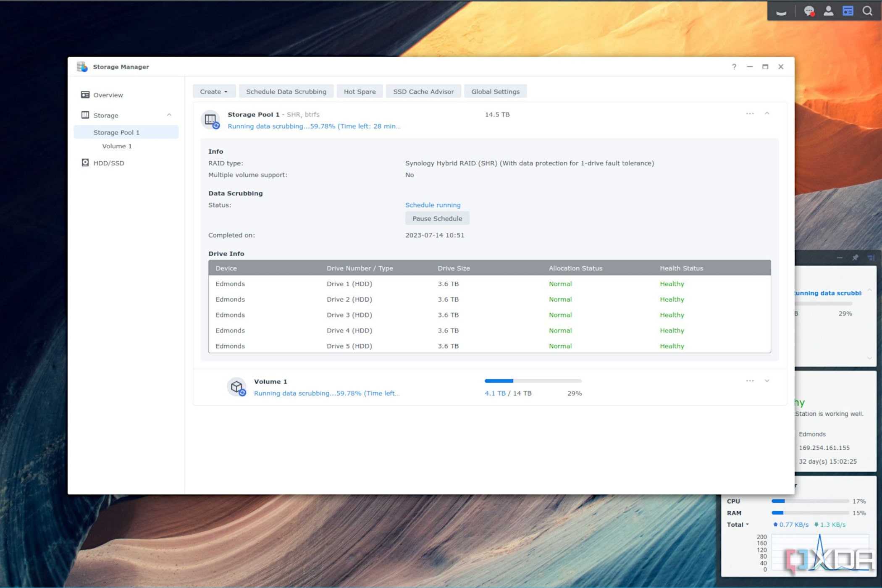The height and width of the screenshot is (588, 882).
Task: Click the Pause Schedule button
Action: [437, 218]
